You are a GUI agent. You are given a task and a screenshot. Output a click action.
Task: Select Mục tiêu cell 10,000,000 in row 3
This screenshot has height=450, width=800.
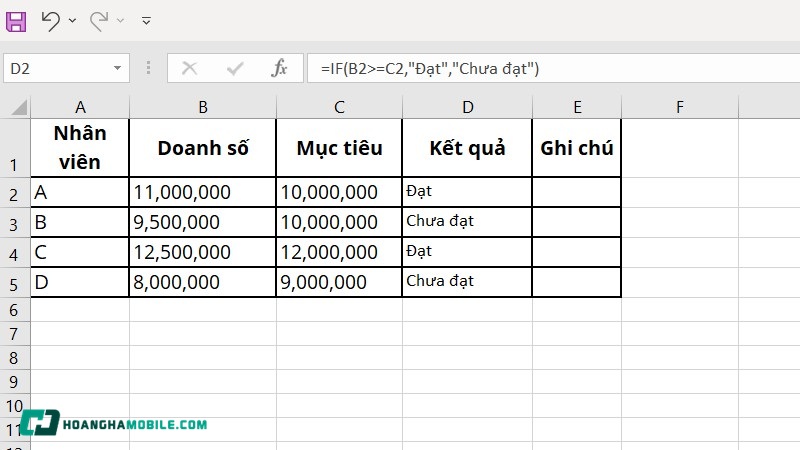coord(339,222)
